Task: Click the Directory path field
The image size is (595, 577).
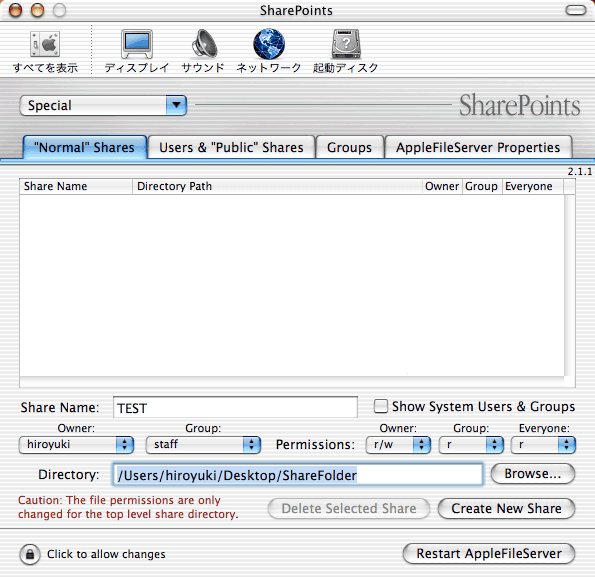Action: click(x=298, y=474)
